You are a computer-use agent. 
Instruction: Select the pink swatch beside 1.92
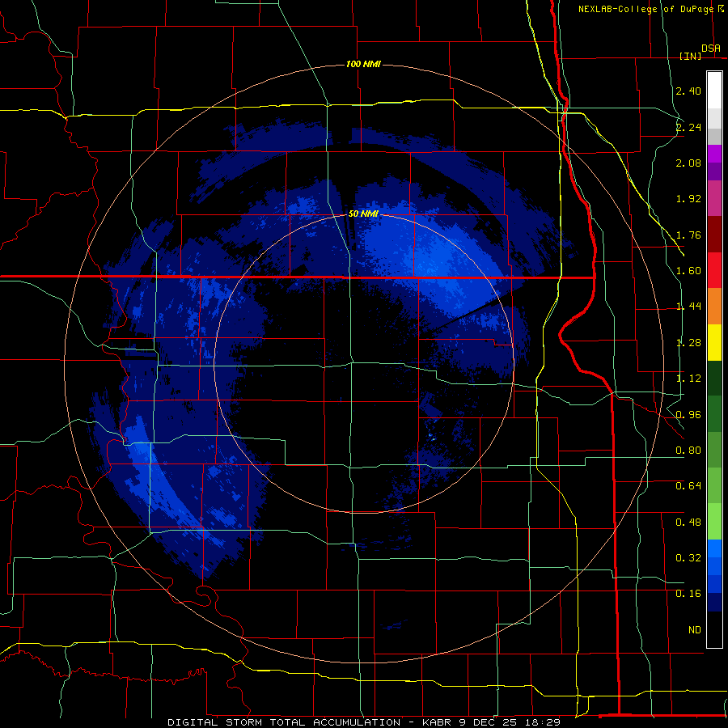click(714, 199)
